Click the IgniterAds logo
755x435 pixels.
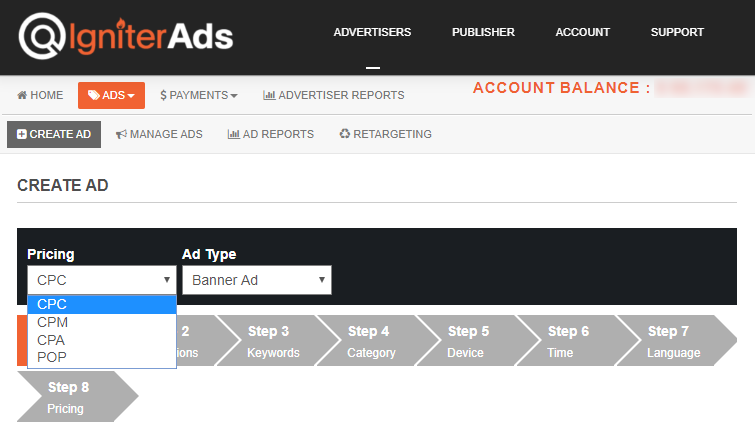[x=126, y=36]
